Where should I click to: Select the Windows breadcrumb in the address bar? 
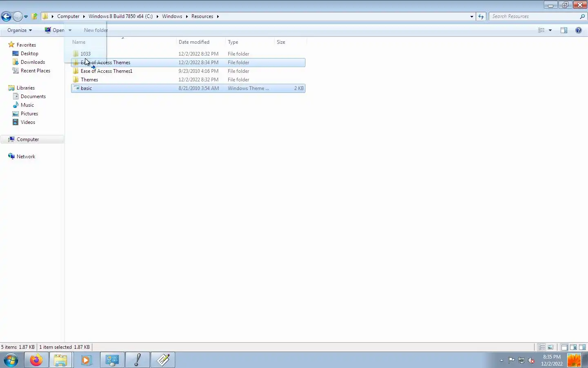coord(172,16)
